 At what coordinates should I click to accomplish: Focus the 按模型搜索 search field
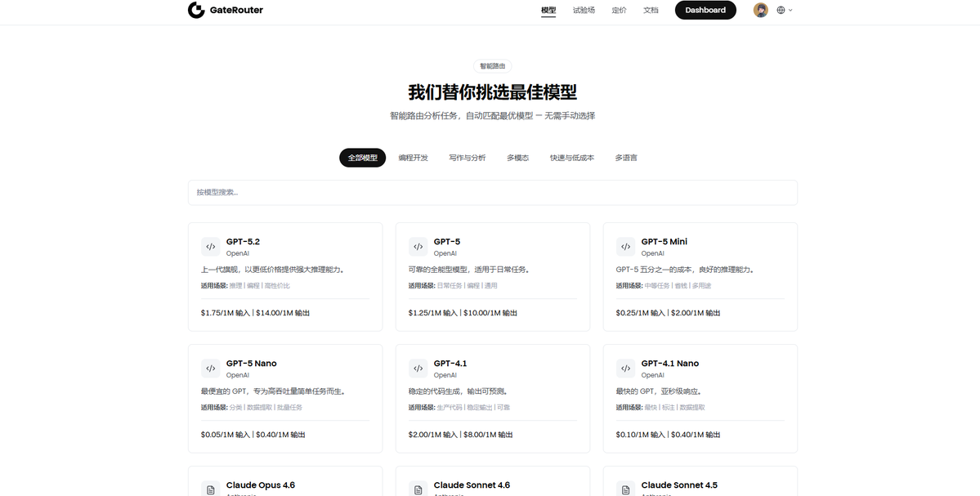tap(493, 192)
